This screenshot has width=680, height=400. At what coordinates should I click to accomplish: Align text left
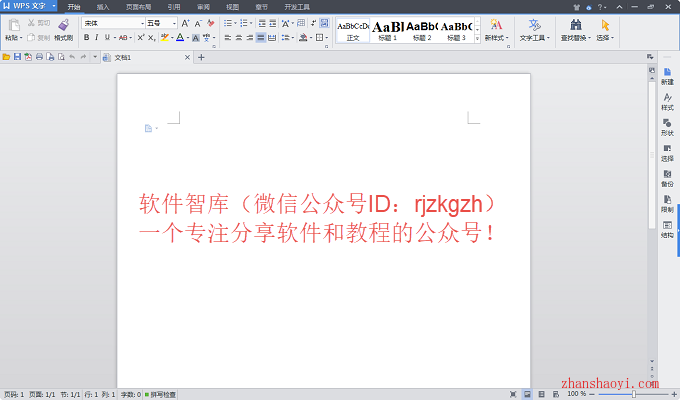228,38
